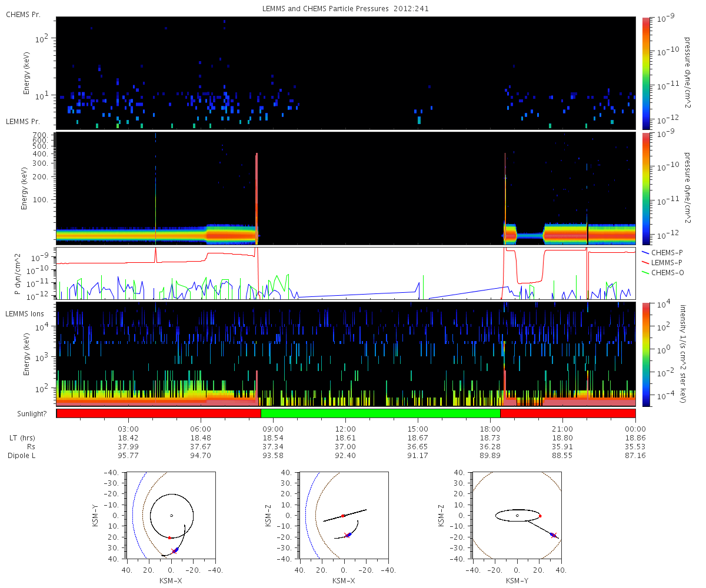
Task: Click the Sunlight? row label
Action: 26,414
